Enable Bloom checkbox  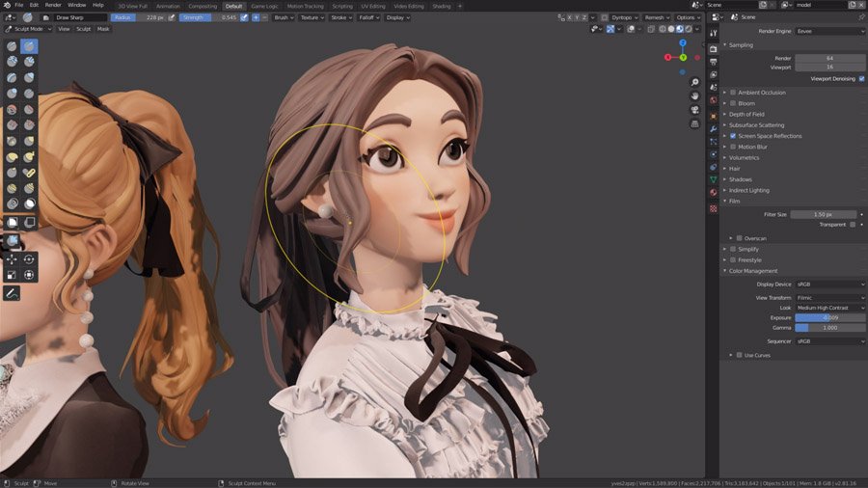pos(733,103)
